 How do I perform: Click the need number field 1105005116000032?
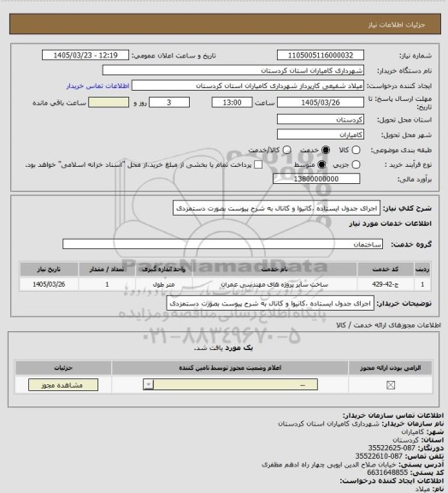pyautogui.click(x=321, y=55)
